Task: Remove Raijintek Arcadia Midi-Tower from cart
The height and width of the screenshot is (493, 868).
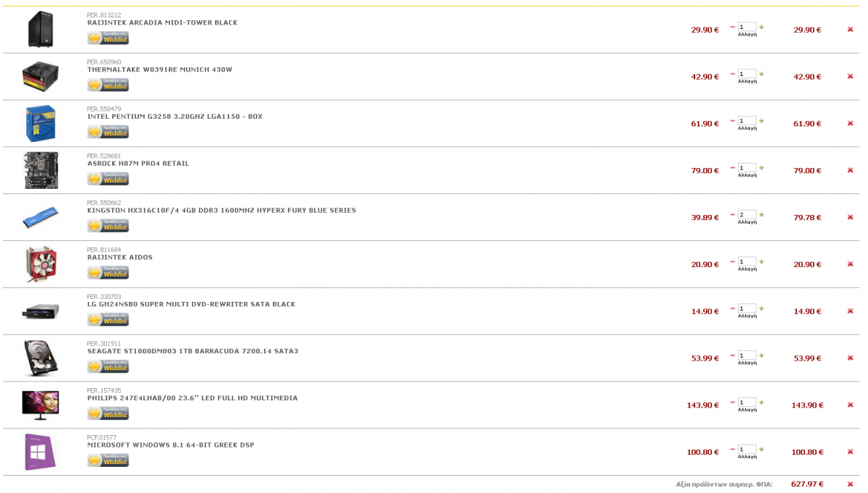Action: click(x=850, y=30)
